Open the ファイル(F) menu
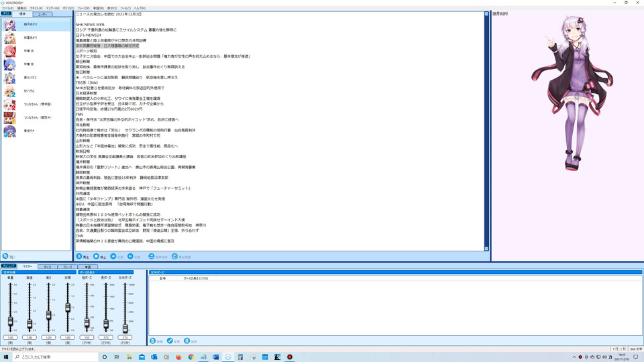644x362 pixels. (x=7, y=8)
